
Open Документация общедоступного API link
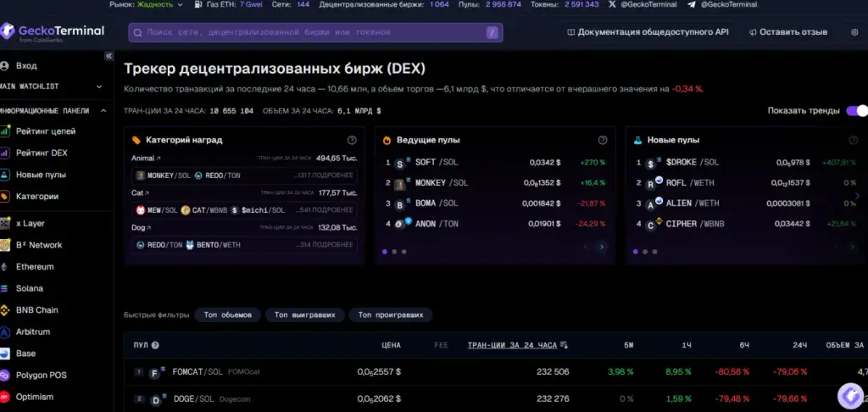[648, 32]
